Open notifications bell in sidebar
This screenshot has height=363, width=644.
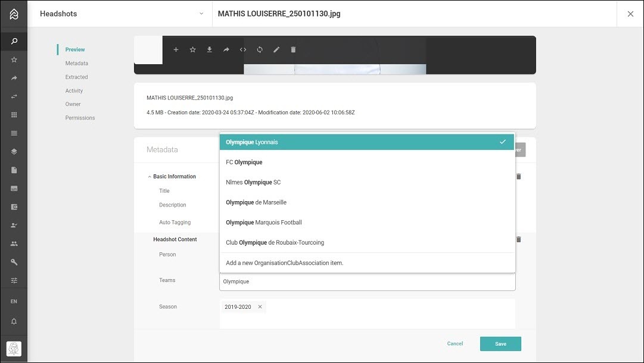point(14,321)
